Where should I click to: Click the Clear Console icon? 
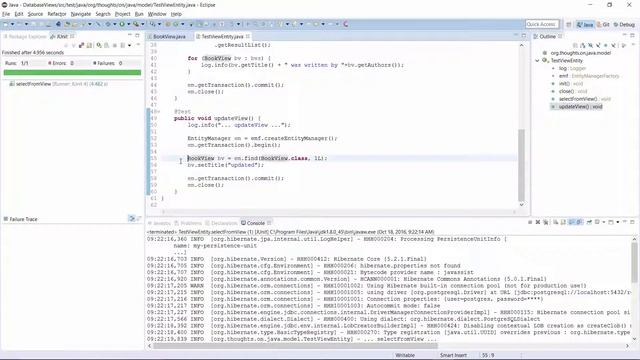click(556, 222)
